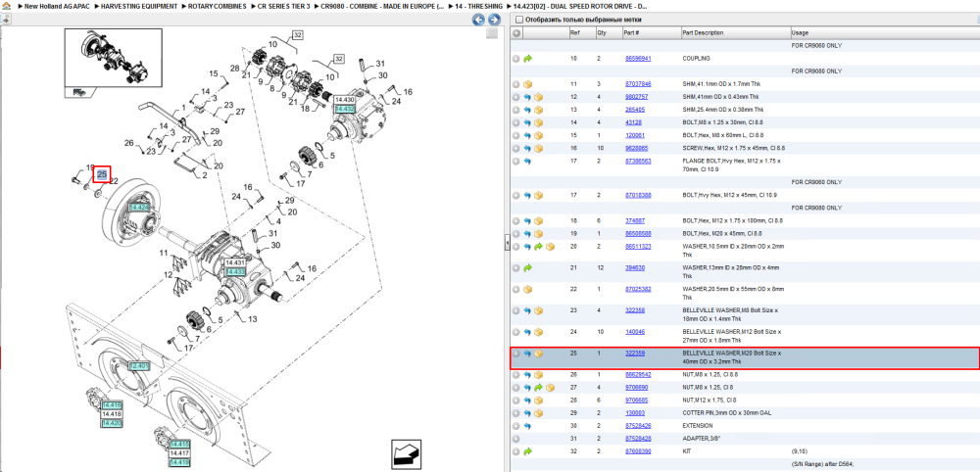Viewport: 980px width, 472px height.
Task: Click the blue arrow icon in SHIM 41mm x 0.43mm row
Action: (x=527, y=97)
